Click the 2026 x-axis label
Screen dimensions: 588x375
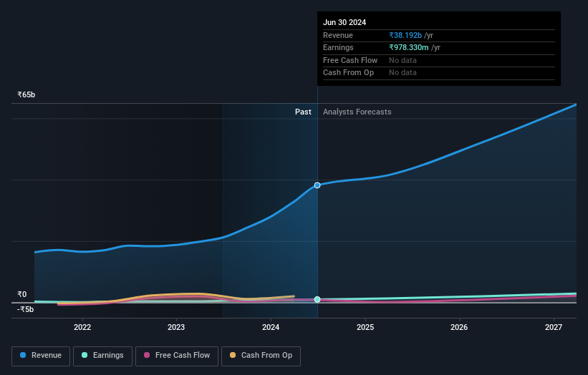(x=459, y=328)
